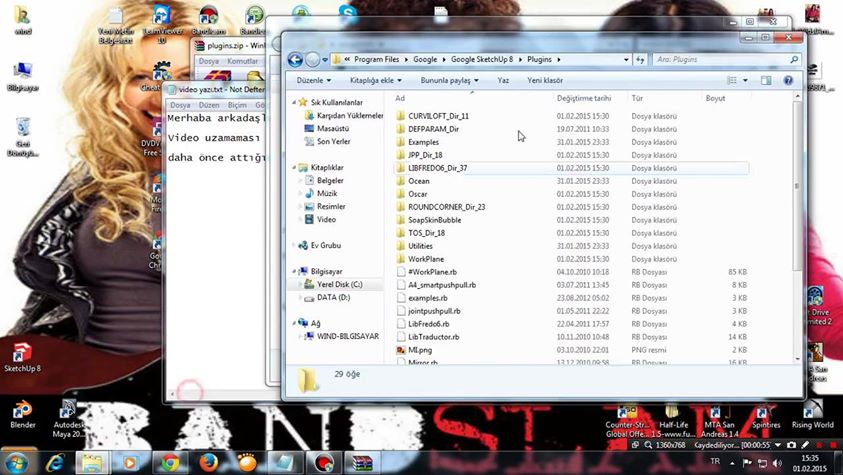
Task: Change the view with the view icon
Action: (732, 80)
